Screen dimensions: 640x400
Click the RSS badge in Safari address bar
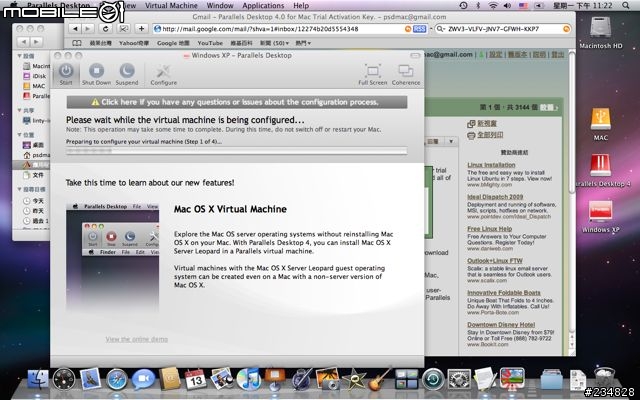coord(419,29)
